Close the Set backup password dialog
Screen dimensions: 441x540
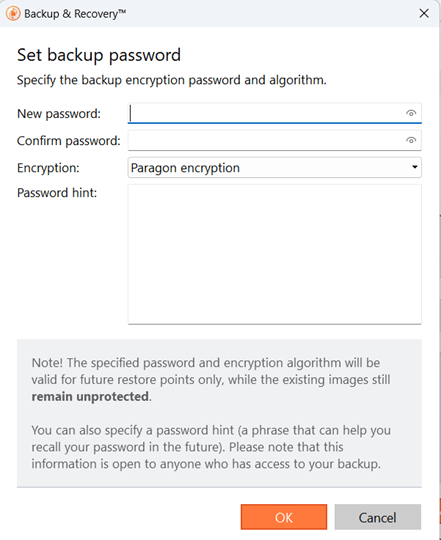(x=424, y=13)
